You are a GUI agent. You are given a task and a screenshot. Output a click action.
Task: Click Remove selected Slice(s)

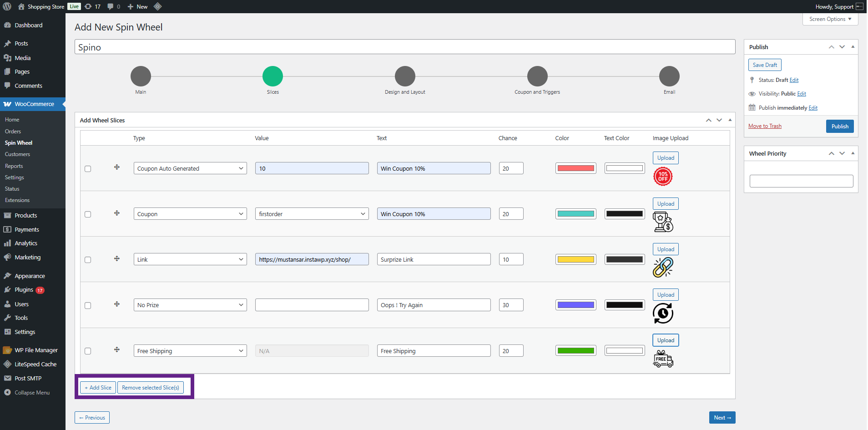151,387
